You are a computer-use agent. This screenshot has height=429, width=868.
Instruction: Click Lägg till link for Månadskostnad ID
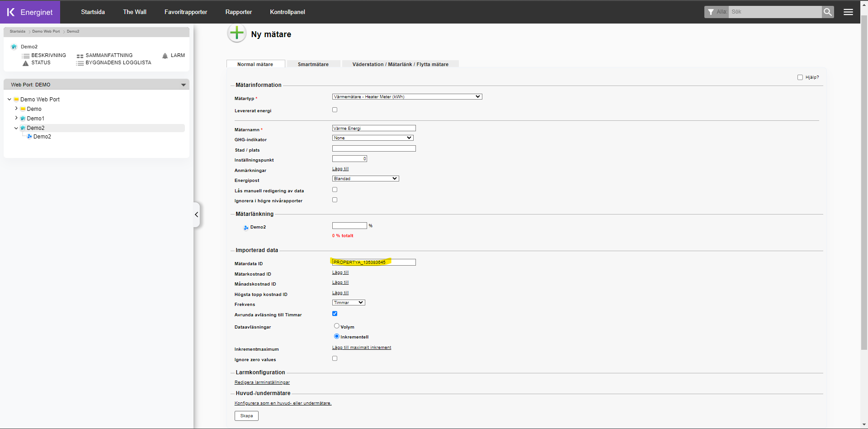tap(340, 282)
